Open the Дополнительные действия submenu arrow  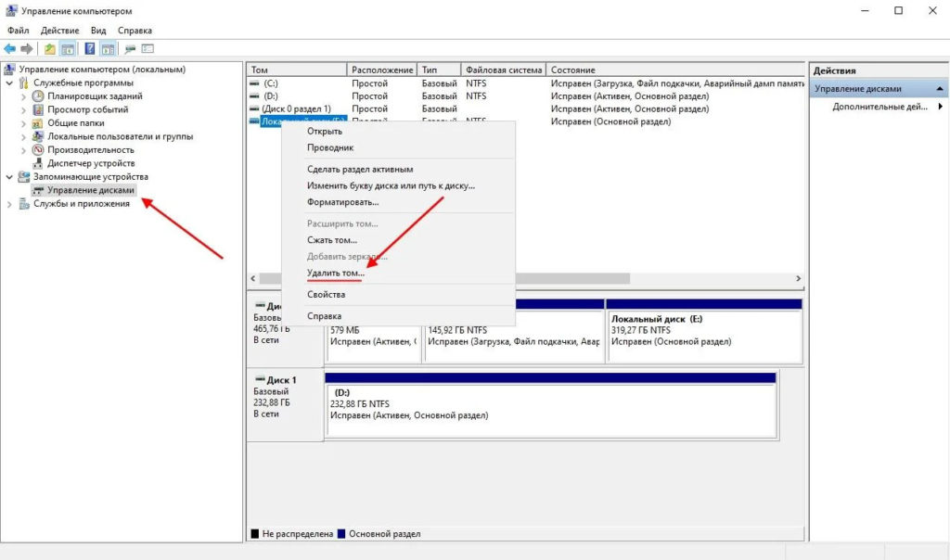click(941, 107)
